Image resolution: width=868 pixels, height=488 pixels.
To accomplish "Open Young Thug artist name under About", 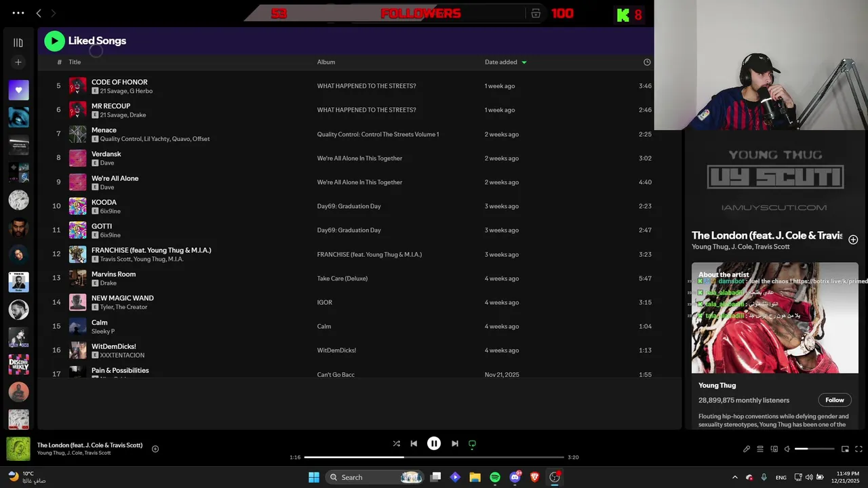I will pyautogui.click(x=717, y=386).
